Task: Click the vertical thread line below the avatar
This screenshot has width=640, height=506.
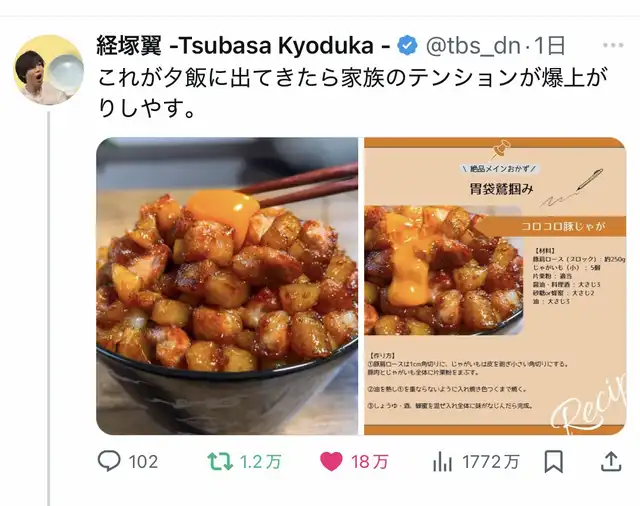Action: click(49, 308)
